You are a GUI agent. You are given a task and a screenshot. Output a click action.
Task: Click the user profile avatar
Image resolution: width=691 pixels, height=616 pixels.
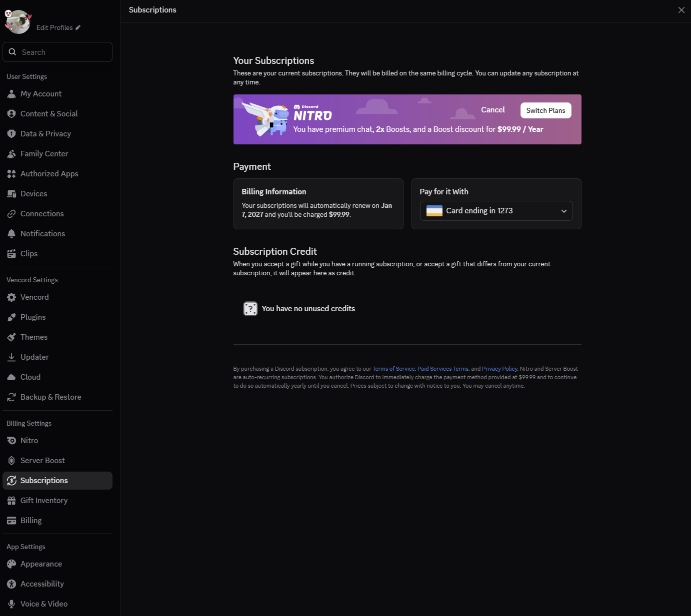coord(18,22)
